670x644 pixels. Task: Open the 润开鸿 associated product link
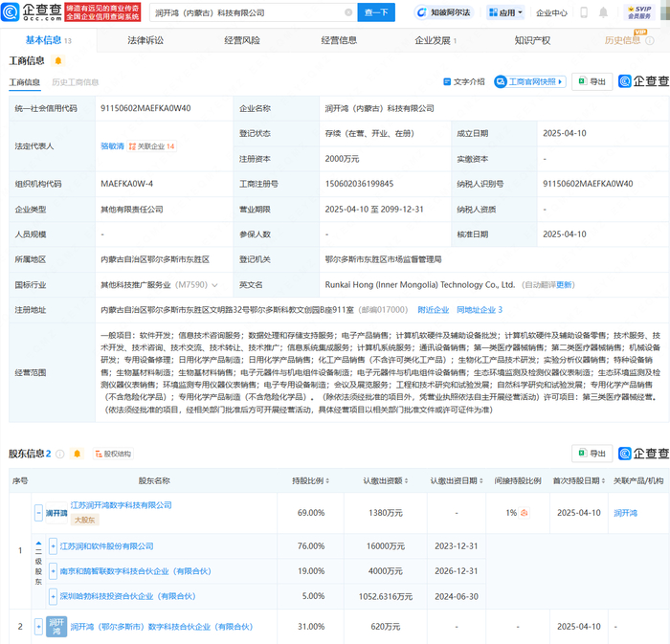[x=625, y=513]
